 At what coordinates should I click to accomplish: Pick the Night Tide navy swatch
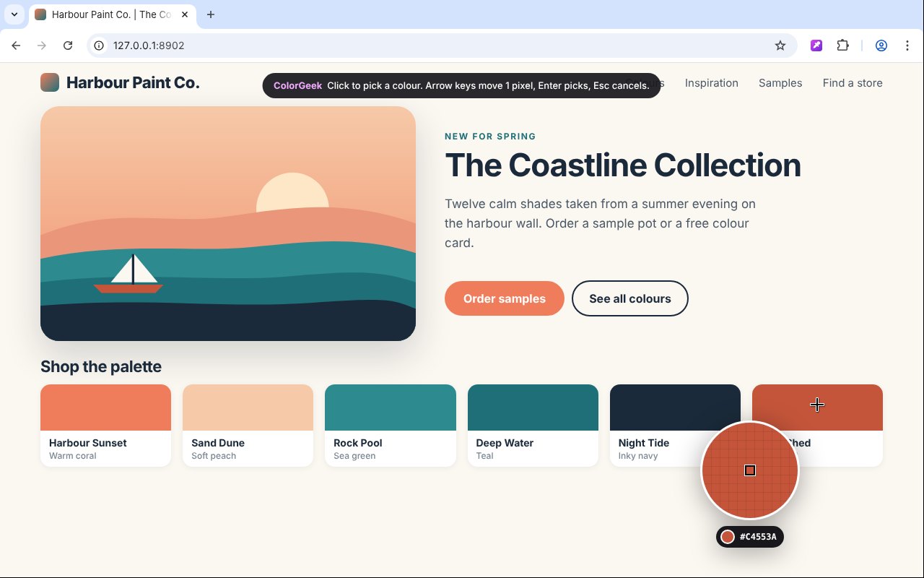point(675,407)
